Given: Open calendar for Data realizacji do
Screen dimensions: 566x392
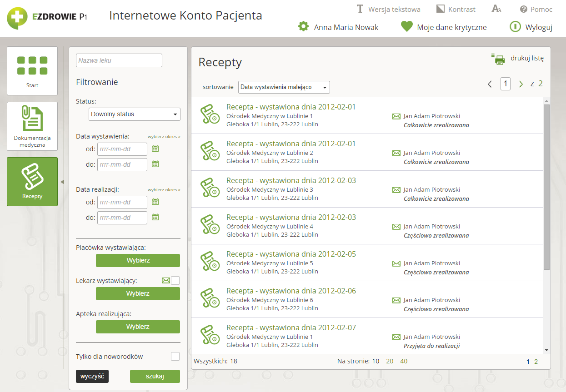Looking at the screenshot, I should (x=155, y=217).
